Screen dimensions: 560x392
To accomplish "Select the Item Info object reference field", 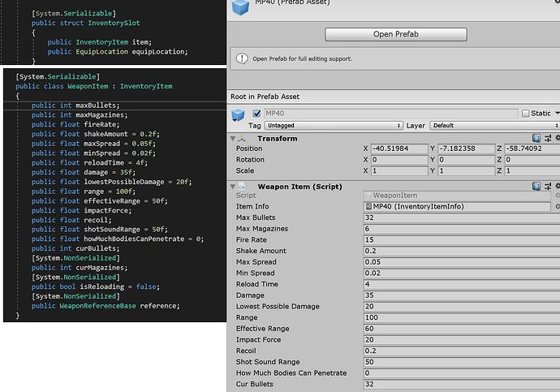I will tap(459, 206).
